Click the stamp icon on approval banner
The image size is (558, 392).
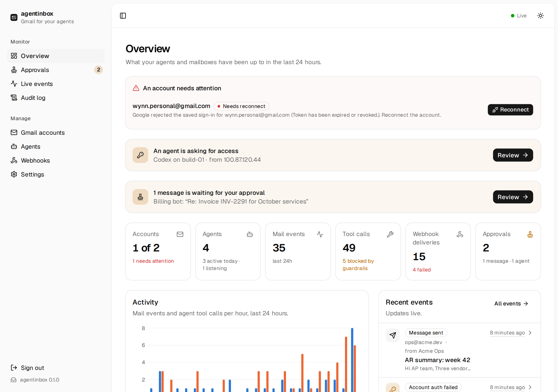140,197
